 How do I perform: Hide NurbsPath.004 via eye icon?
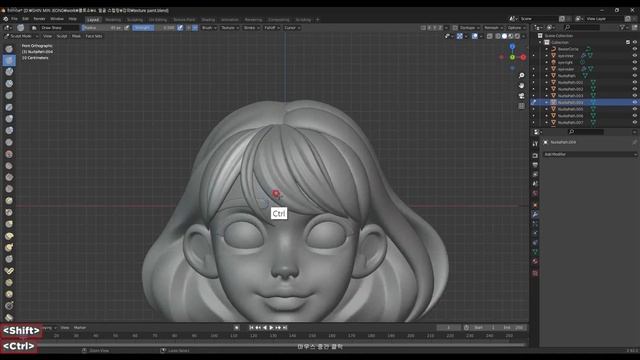[635, 102]
